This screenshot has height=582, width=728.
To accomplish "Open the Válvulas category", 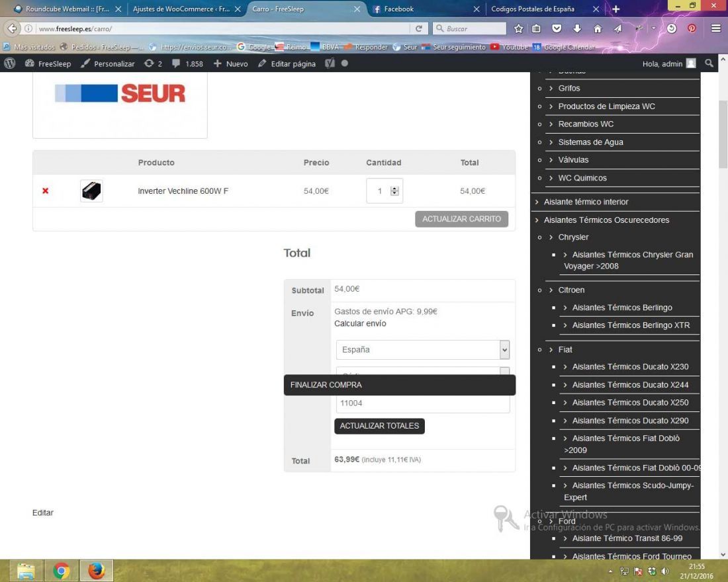I will [x=573, y=159].
